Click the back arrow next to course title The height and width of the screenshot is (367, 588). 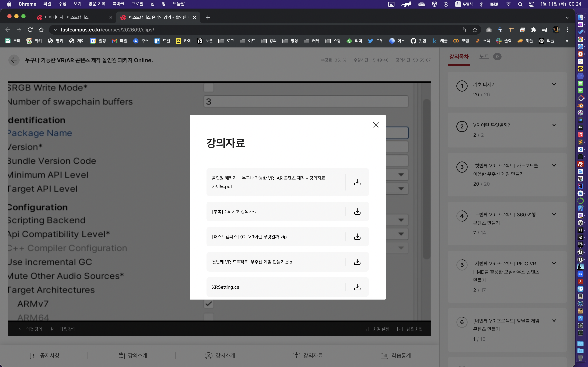tap(14, 60)
